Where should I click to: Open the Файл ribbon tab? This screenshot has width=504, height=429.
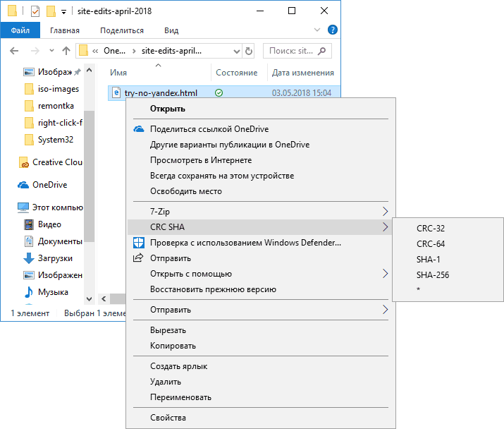(20, 30)
